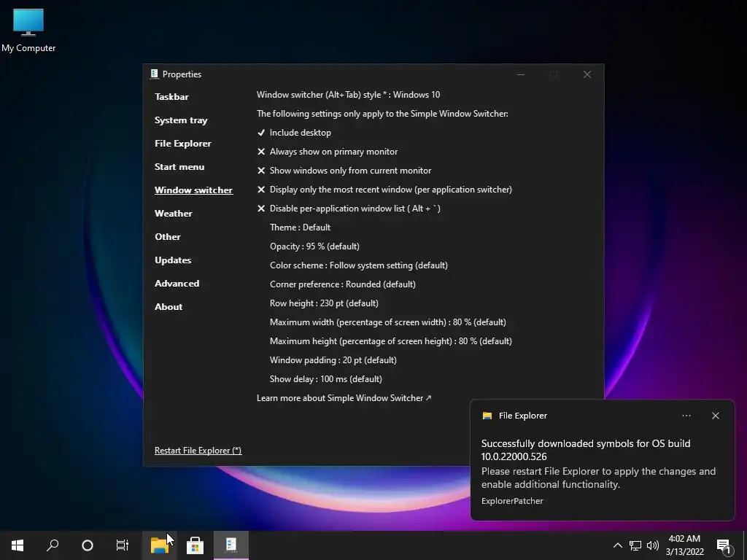Change Corner preference Rounded setting

[x=343, y=284]
